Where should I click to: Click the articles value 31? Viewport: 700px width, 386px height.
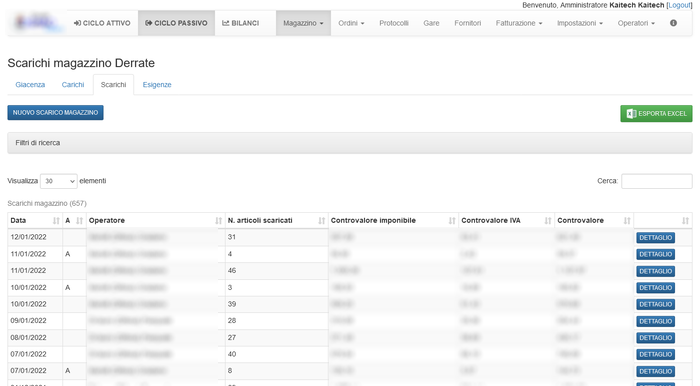click(x=232, y=237)
